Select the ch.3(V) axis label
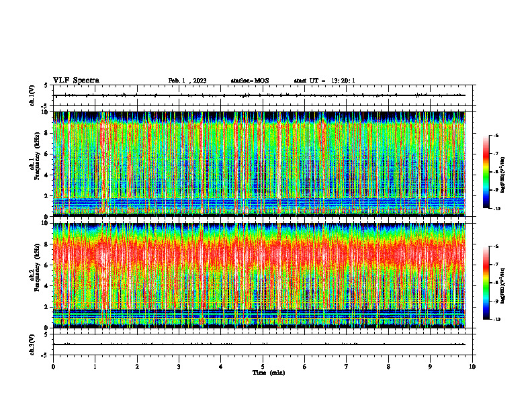The image size is (532, 411). pos(32,345)
